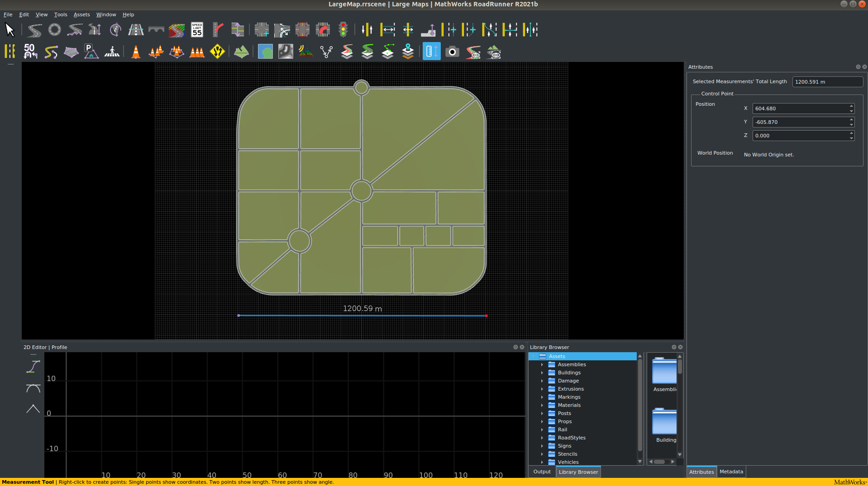The width and height of the screenshot is (868, 486).
Task: Select the single orange cone tool
Action: point(136,52)
